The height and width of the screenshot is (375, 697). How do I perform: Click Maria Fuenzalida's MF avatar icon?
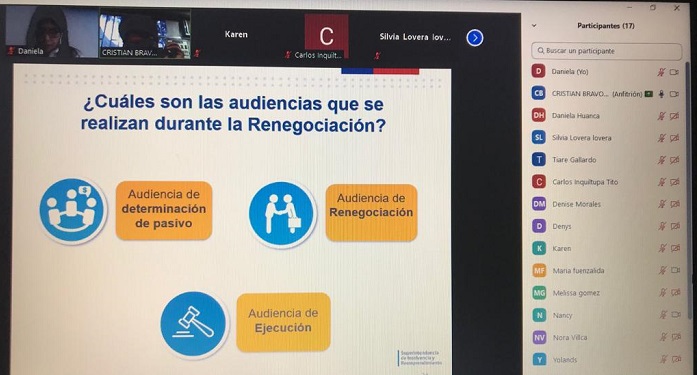(x=539, y=271)
